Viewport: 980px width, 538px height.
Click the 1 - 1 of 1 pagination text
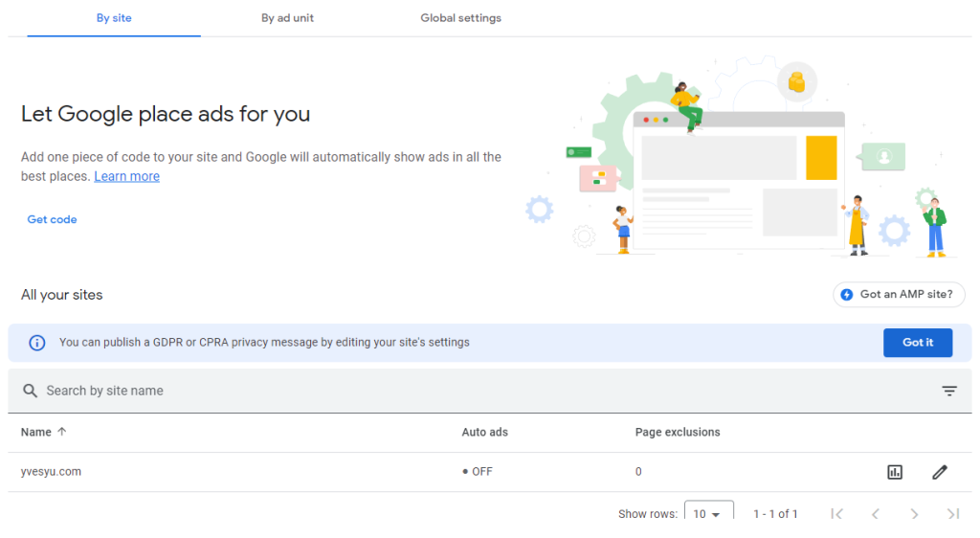[x=775, y=514]
